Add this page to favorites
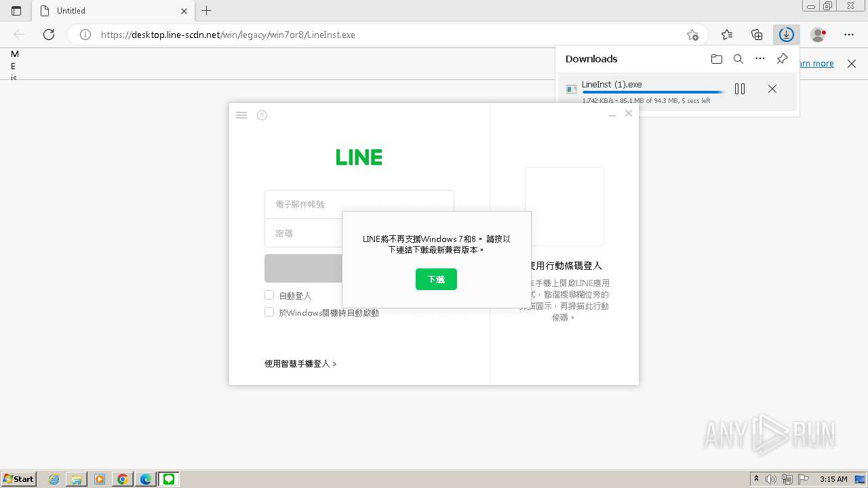The height and width of the screenshot is (488, 868). coord(692,35)
